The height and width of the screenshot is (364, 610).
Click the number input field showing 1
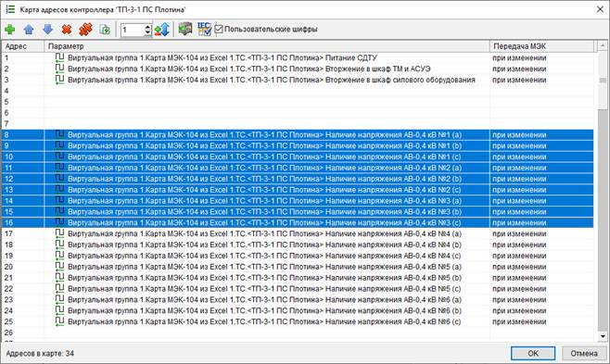click(133, 30)
